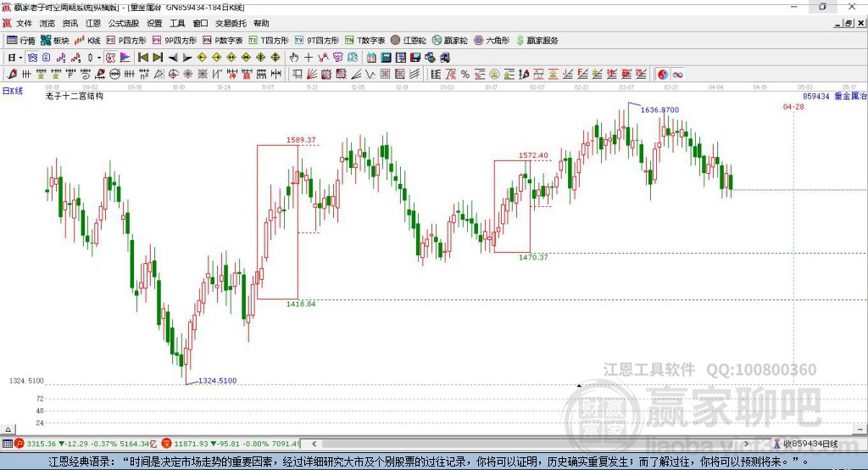Image resolution: width=868 pixels, height=470 pixels.
Task: Select the red fan lines tool
Action: (x=311, y=74)
